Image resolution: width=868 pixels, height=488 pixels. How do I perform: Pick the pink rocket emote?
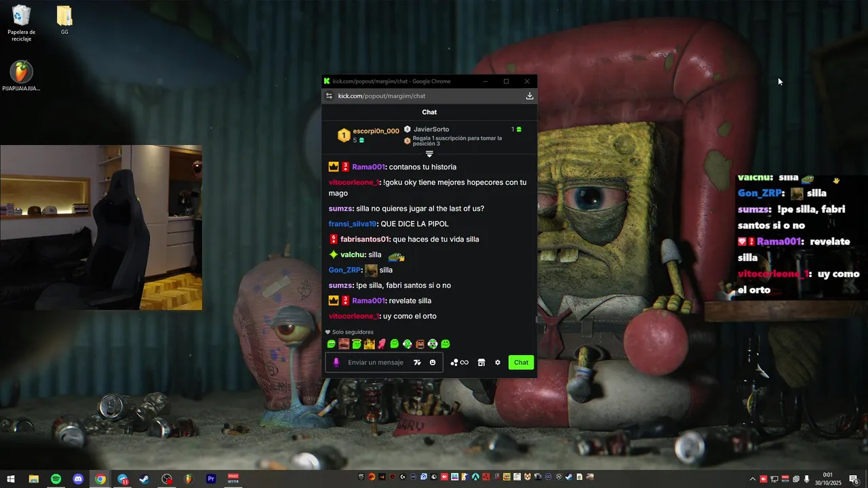click(x=382, y=344)
